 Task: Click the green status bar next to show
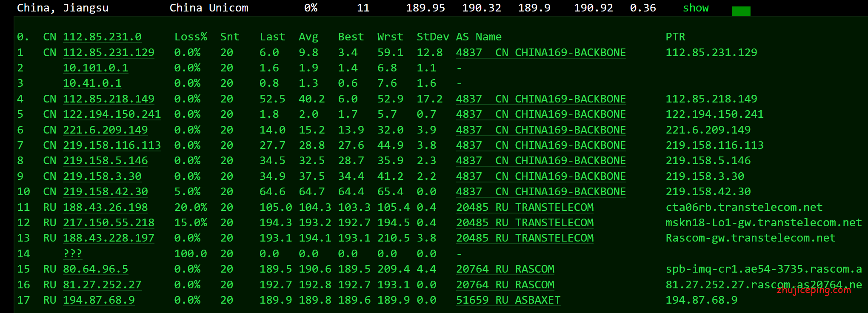point(741,11)
